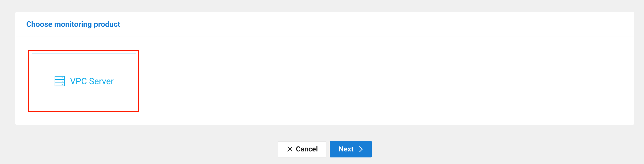Choose VPC Server as monitoring product

84,81
